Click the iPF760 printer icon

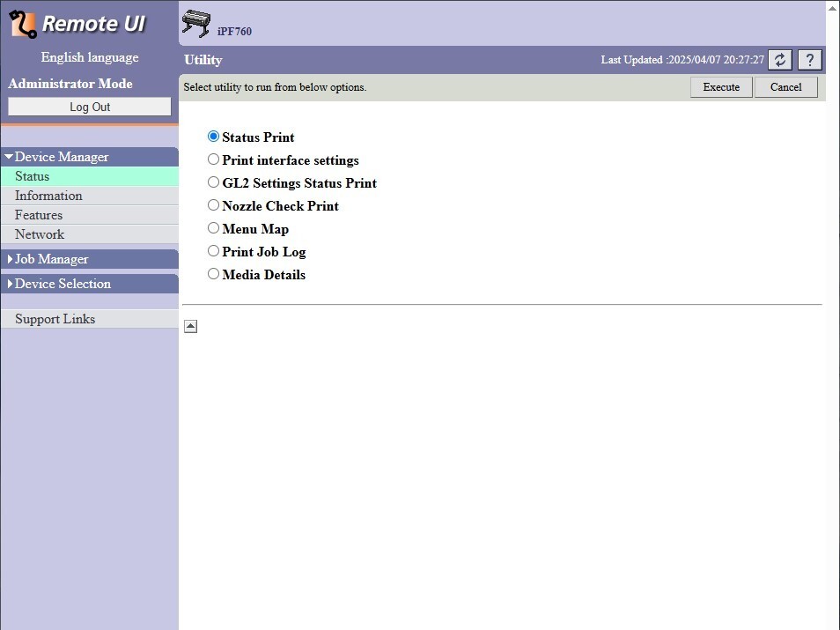(197, 24)
